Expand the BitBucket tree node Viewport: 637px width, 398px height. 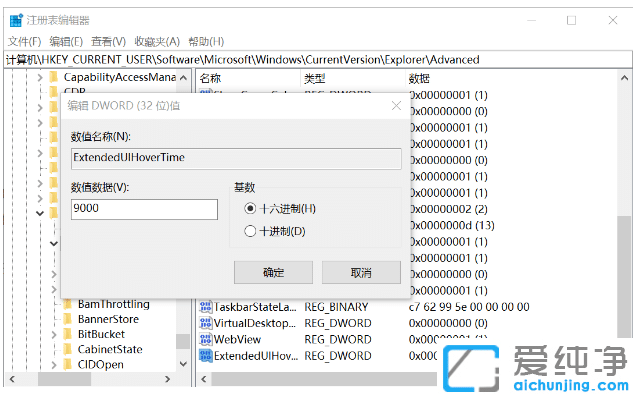click(54, 334)
